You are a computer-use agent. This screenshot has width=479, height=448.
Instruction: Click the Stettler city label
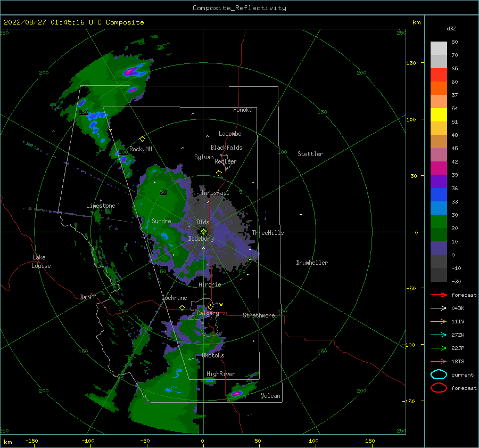click(x=310, y=154)
